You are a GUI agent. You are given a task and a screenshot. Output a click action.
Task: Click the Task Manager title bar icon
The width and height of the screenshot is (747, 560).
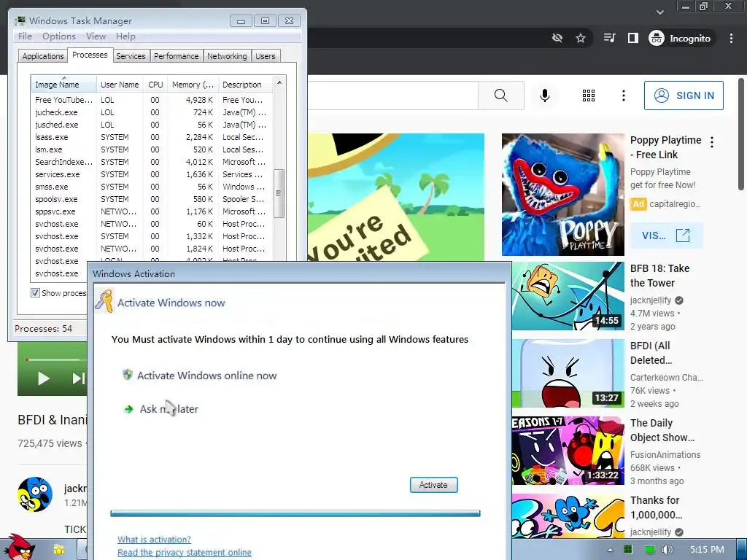(x=20, y=20)
